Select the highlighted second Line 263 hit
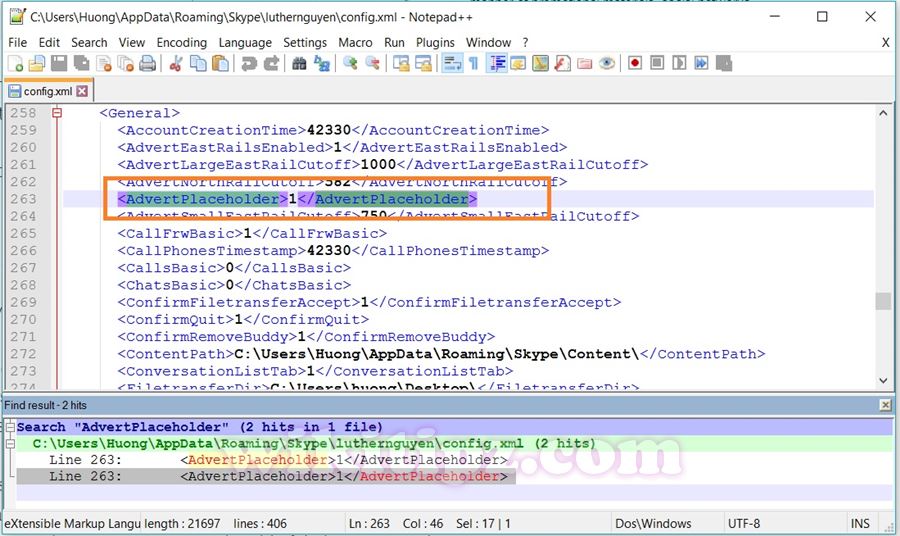Screen dimensions: 900x536 [266, 476]
